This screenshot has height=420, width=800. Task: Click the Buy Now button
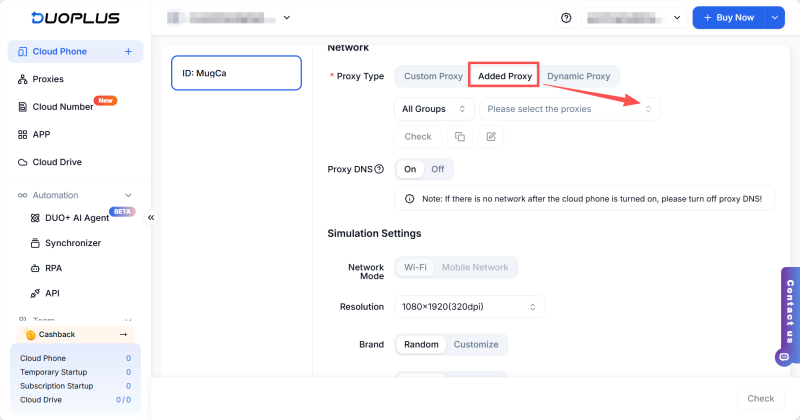(728, 18)
